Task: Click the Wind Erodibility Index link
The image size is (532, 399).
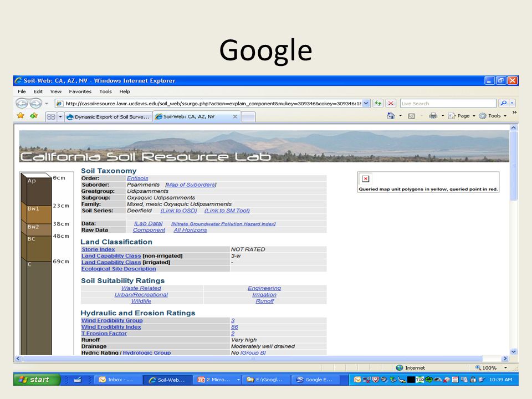Action: click(111, 327)
